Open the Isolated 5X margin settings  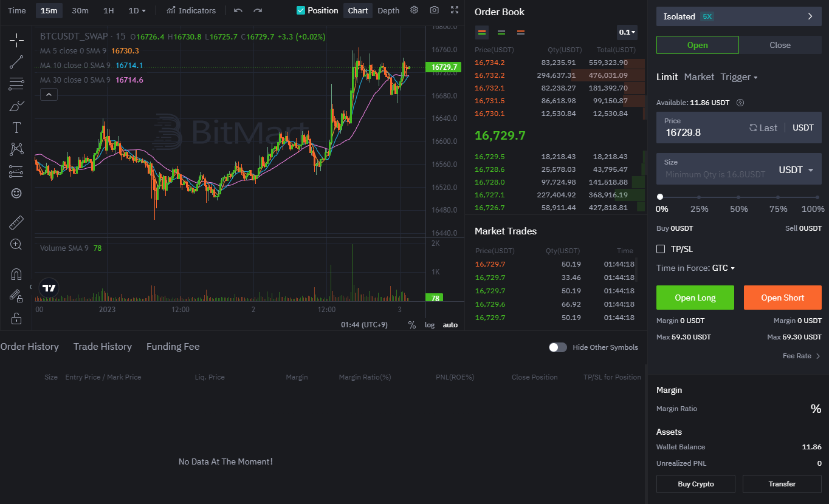(x=739, y=16)
